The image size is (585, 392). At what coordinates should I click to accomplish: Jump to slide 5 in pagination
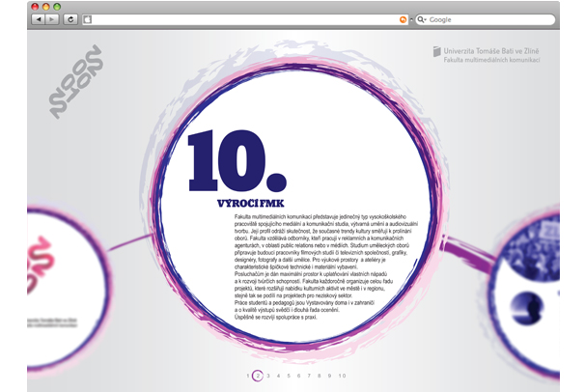point(289,375)
